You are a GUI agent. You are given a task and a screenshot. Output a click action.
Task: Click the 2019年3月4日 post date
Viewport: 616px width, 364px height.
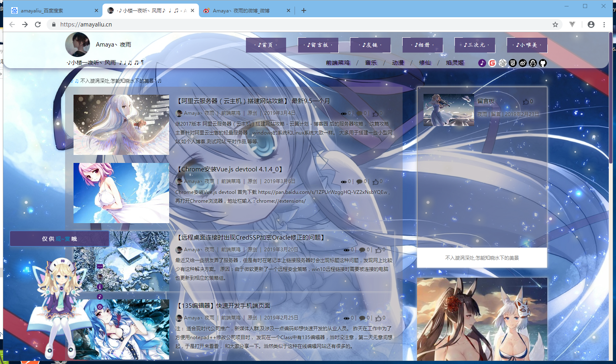[280, 113]
